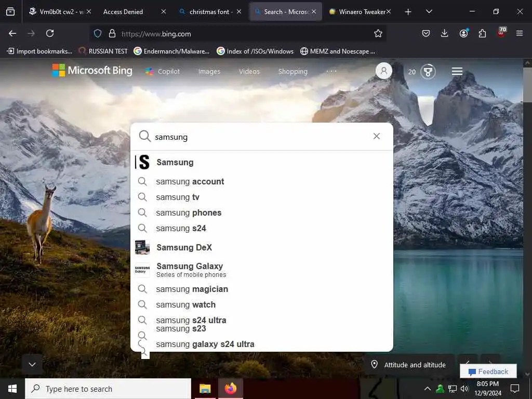Image resolution: width=532 pixels, height=399 pixels.
Task: Open the Firefox application menu
Action: click(520, 33)
